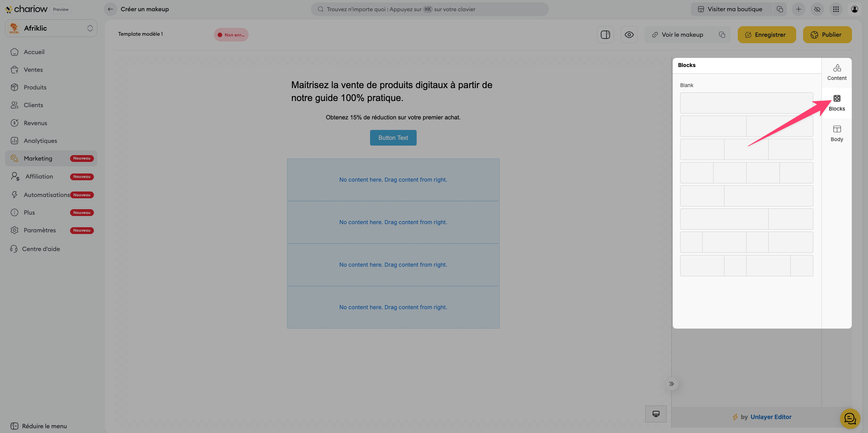This screenshot has width=868, height=433.
Task: Toggle the side panel layout icon
Action: (x=605, y=35)
